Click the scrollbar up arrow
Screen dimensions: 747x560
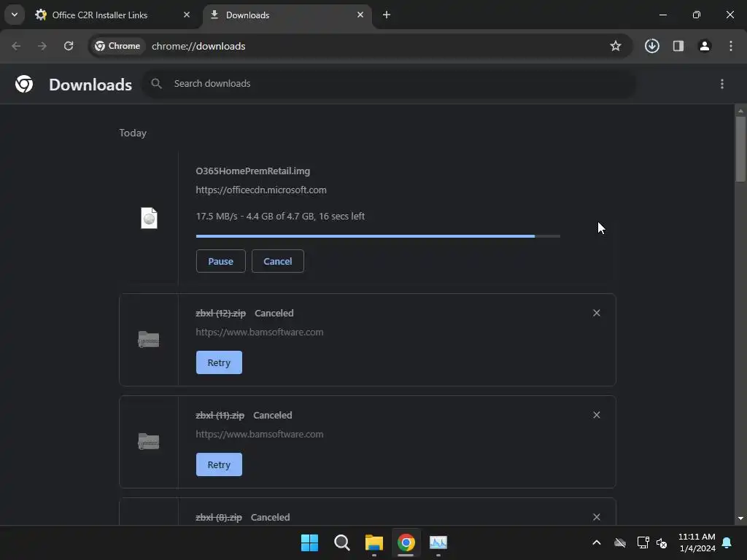point(740,111)
